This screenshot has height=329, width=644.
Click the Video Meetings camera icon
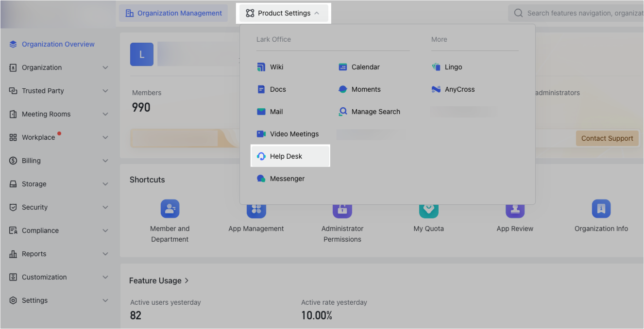261,134
